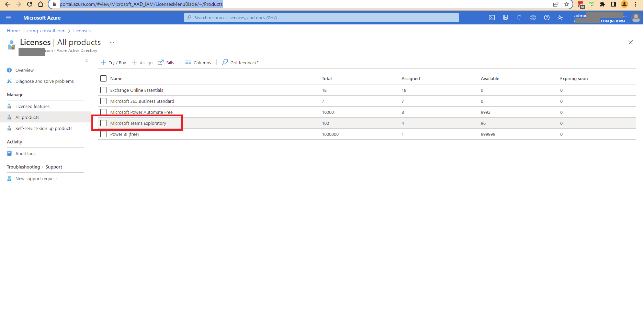Open the browser extensions puzzle icon
Viewport: 644px width, 314px height.
(602, 4)
